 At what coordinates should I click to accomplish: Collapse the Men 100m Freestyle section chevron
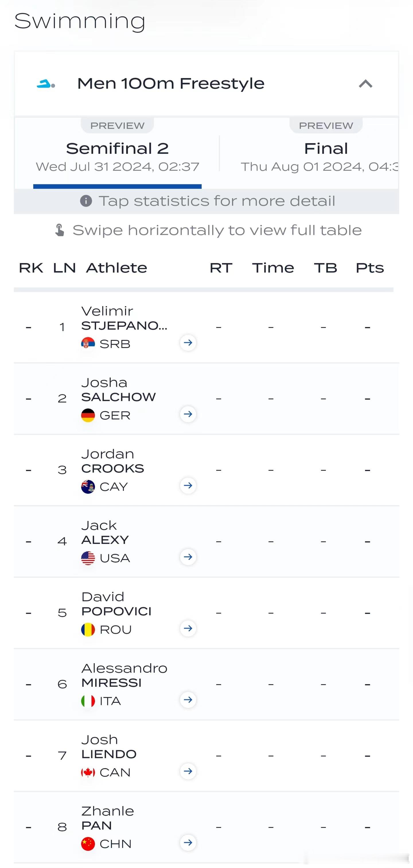click(x=365, y=83)
